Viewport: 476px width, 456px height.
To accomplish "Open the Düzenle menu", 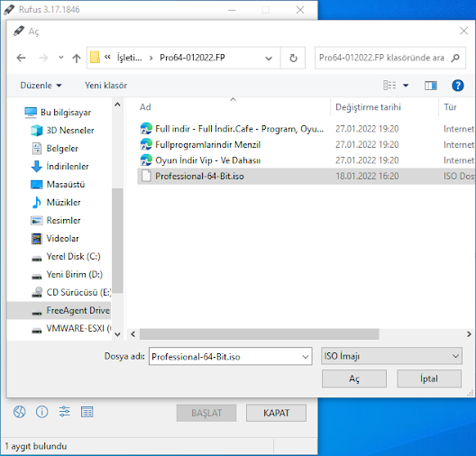I will [41, 86].
